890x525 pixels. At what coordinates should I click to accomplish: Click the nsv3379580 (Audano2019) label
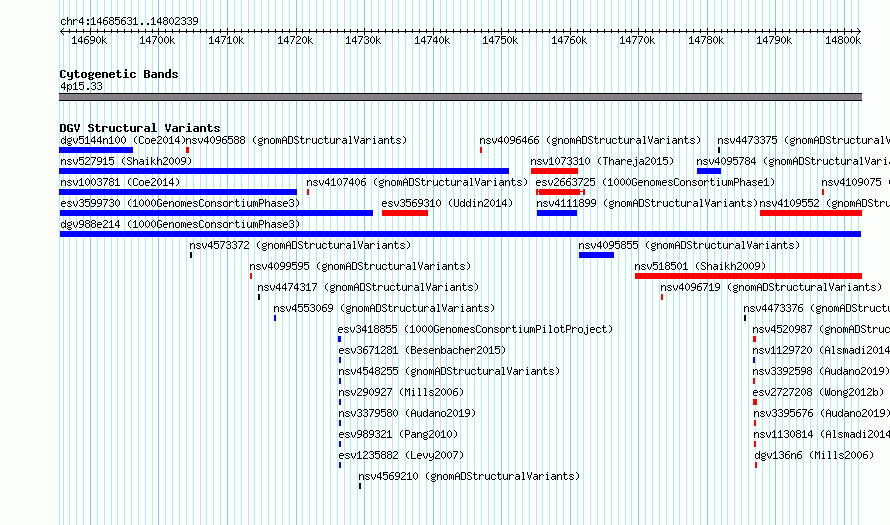(x=407, y=413)
